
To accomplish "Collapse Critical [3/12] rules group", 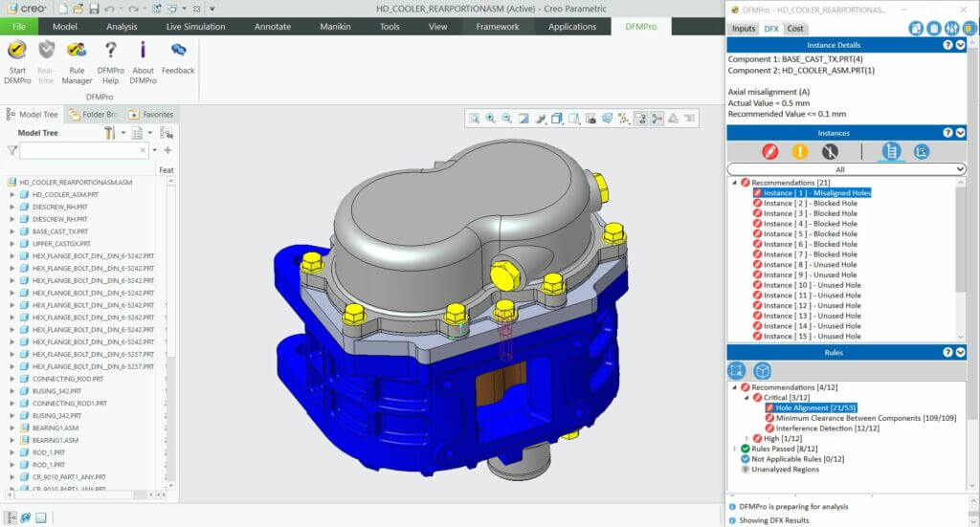I will (x=746, y=397).
